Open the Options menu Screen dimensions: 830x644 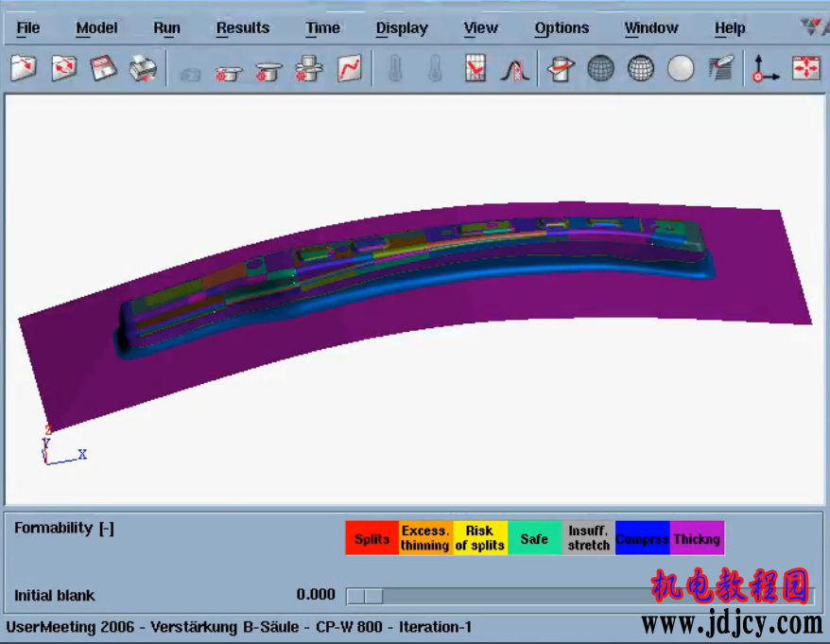562,28
